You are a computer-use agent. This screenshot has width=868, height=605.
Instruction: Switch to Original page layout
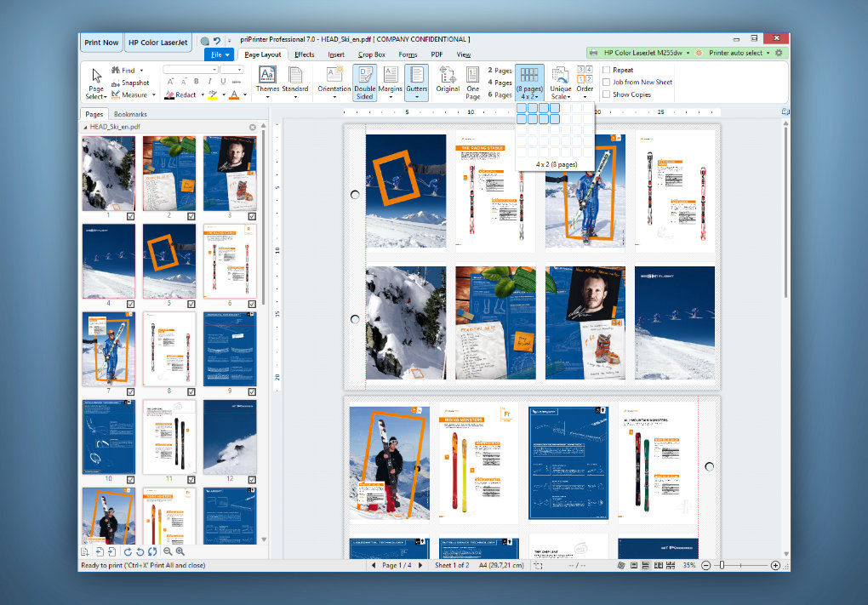(x=448, y=81)
